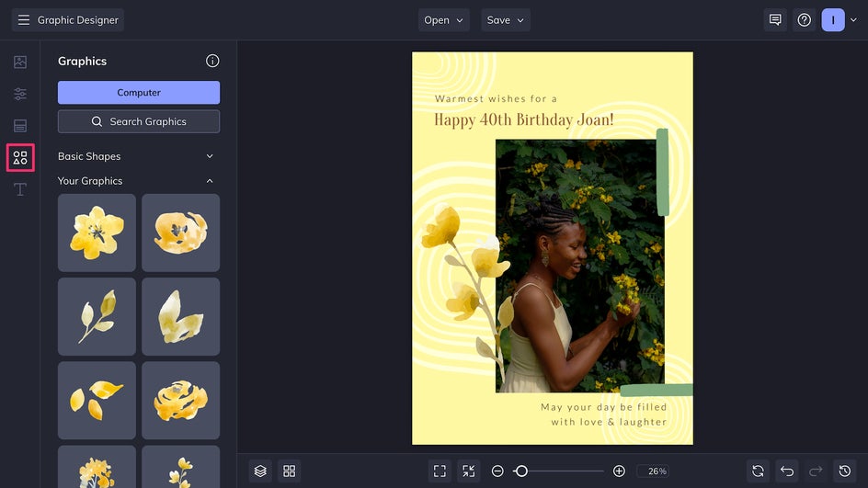Select the horizontal green brush stroke

coord(657,390)
